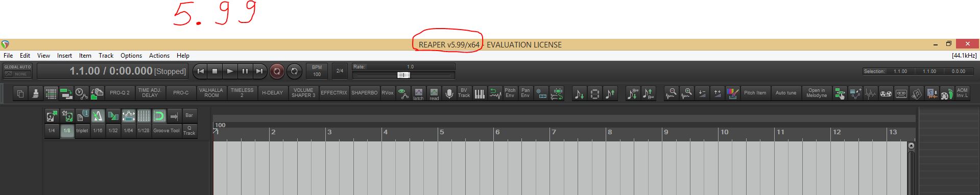Click the red Record button
The width and height of the screenshot is (980, 195).
277,71
